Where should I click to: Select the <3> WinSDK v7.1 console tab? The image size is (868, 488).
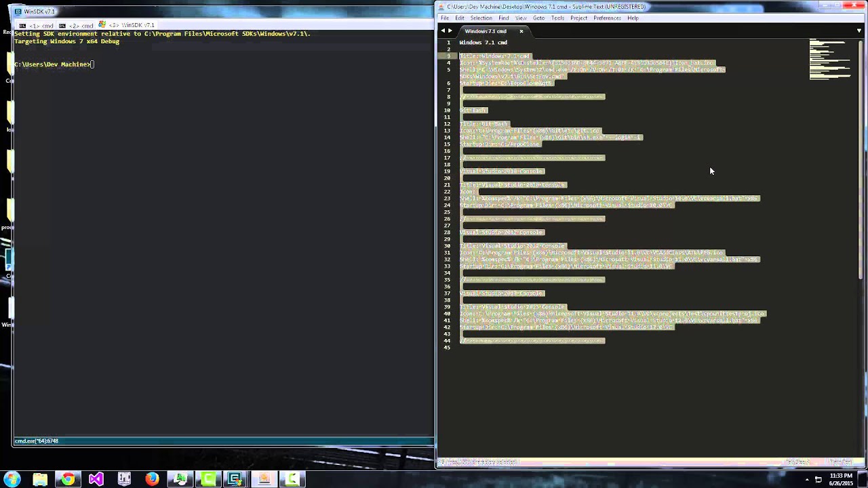coord(127,25)
